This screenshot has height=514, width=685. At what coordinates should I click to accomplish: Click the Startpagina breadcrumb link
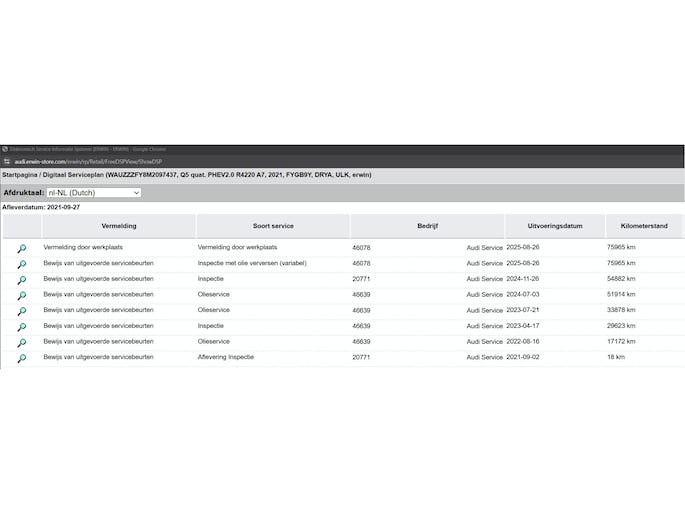pyautogui.click(x=22, y=174)
